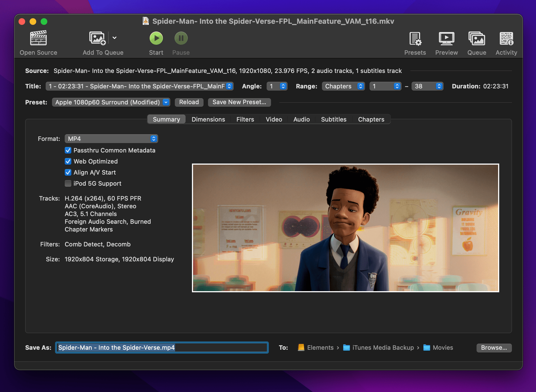
Task: Disable the Web Optimized checkbox
Action: [x=68, y=161]
